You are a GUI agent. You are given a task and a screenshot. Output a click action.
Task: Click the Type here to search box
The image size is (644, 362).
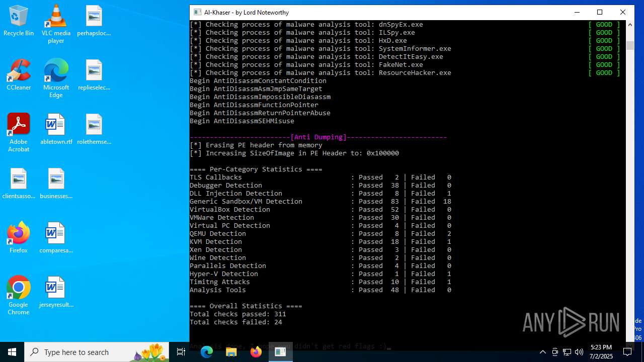(97, 352)
